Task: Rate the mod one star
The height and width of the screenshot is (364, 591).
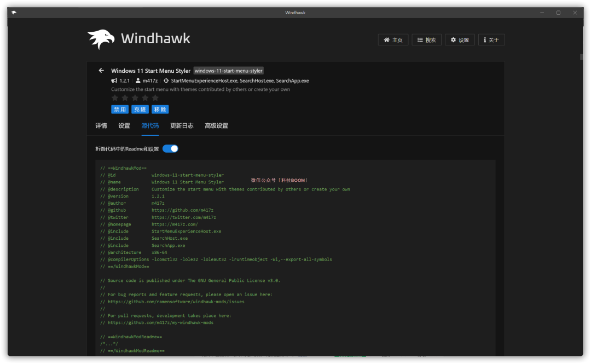Action: tap(115, 98)
